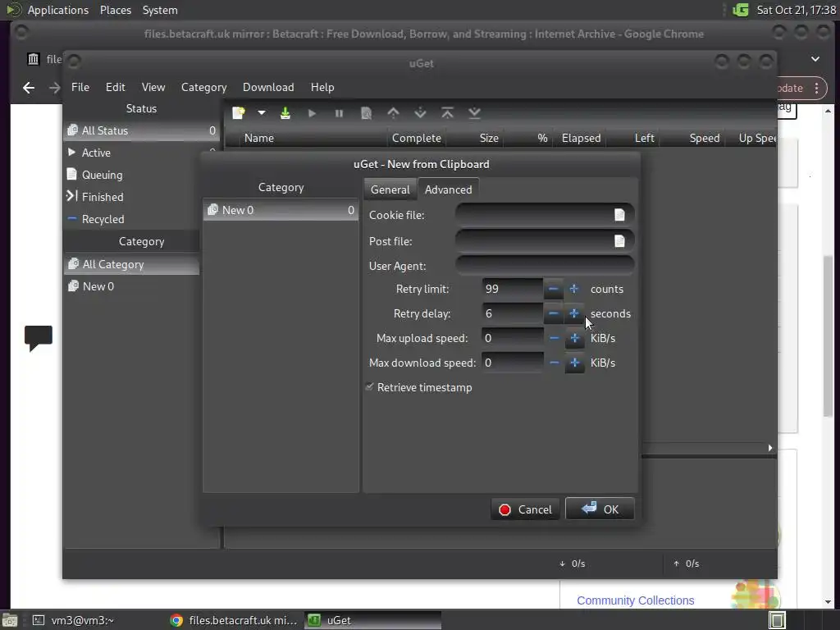The width and height of the screenshot is (840, 630).
Task: Switch to the General tab
Action: pyautogui.click(x=390, y=189)
